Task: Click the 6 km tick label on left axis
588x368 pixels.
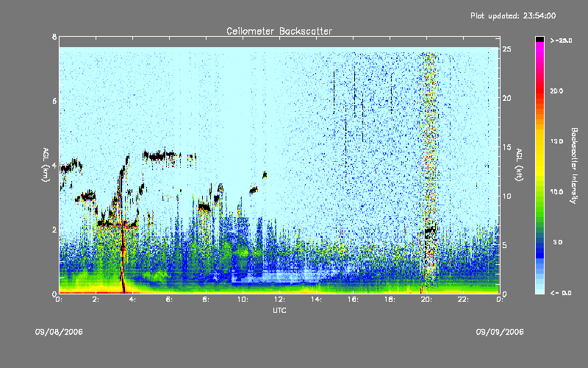Action: 54,101
